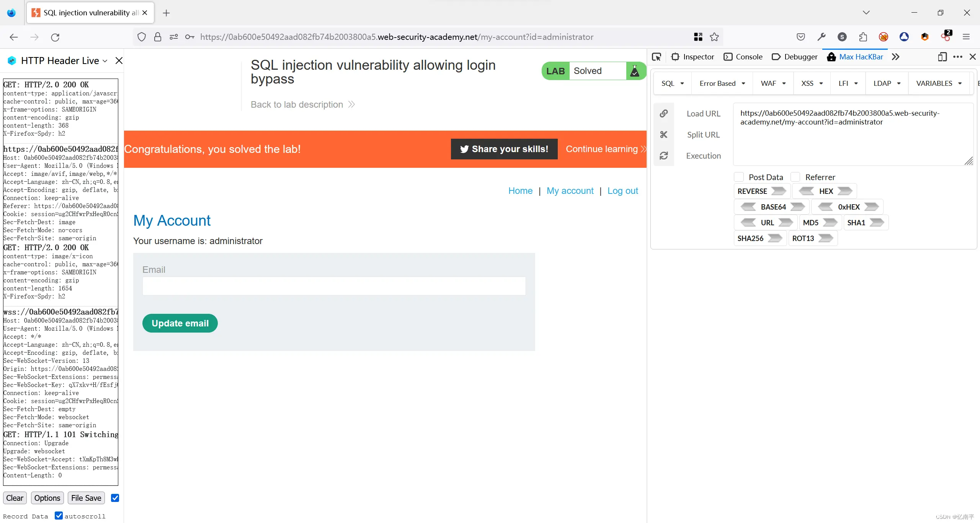The width and height of the screenshot is (980, 523).
Task: Open the Back to lab description link
Action: coord(303,105)
